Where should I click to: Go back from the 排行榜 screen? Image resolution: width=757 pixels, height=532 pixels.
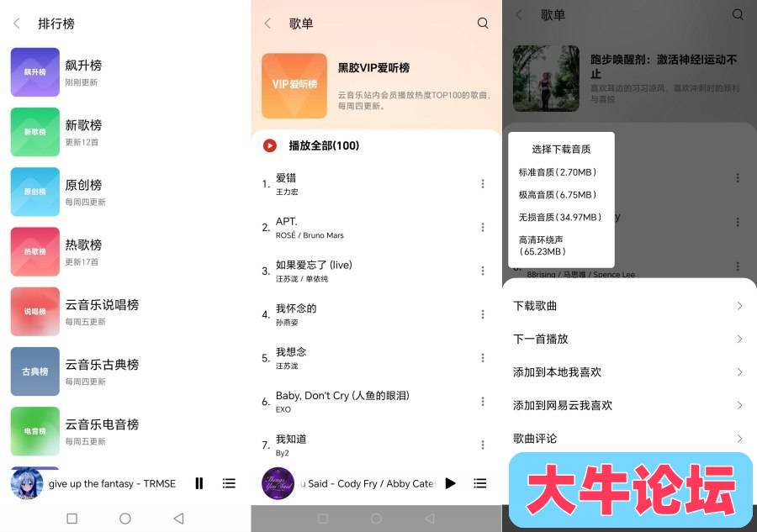[x=17, y=24]
